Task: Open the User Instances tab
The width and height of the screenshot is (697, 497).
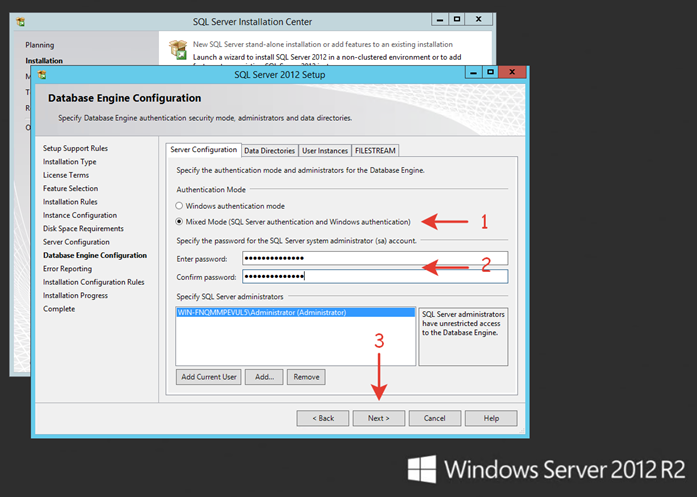Action: click(x=325, y=151)
